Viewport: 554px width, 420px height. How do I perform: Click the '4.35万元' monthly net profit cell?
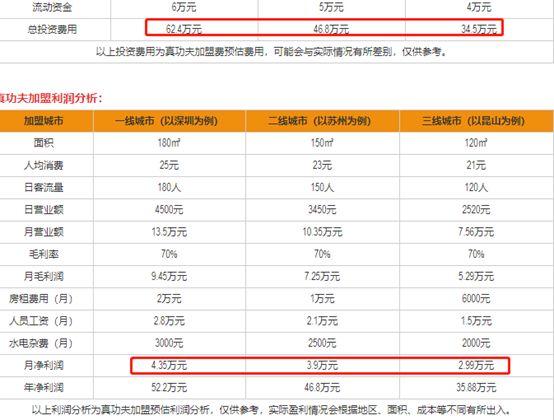[x=169, y=365]
